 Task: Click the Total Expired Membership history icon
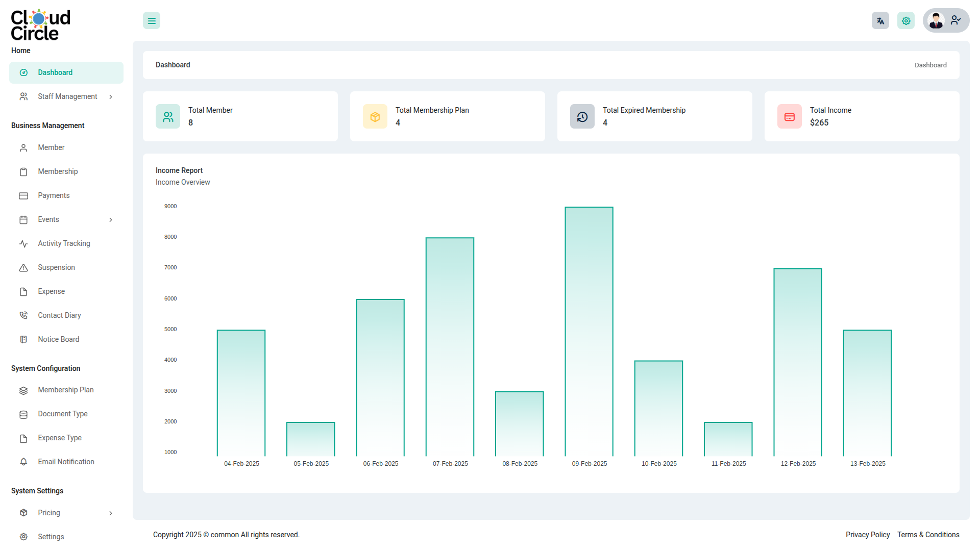click(582, 117)
